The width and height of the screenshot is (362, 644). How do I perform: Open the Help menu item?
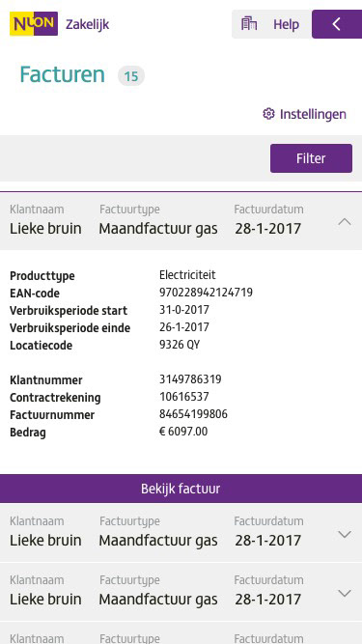pyautogui.click(x=286, y=24)
